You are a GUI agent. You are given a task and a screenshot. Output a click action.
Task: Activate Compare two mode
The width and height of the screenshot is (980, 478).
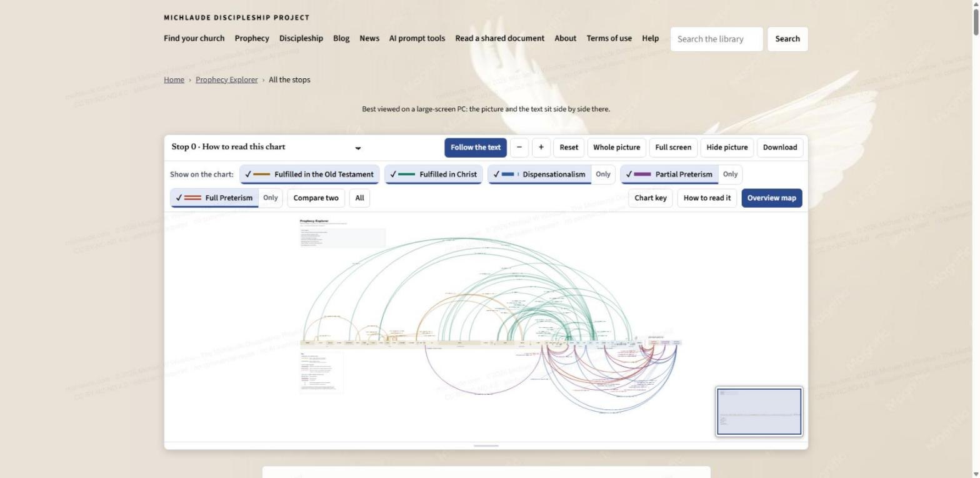[316, 198]
